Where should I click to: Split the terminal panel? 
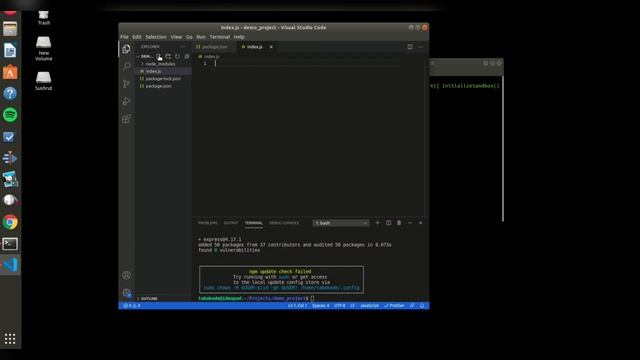pos(389,223)
